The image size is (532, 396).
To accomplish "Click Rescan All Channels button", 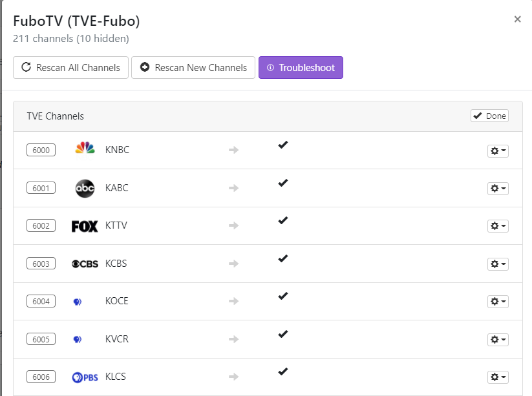I will click(x=70, y=67).
